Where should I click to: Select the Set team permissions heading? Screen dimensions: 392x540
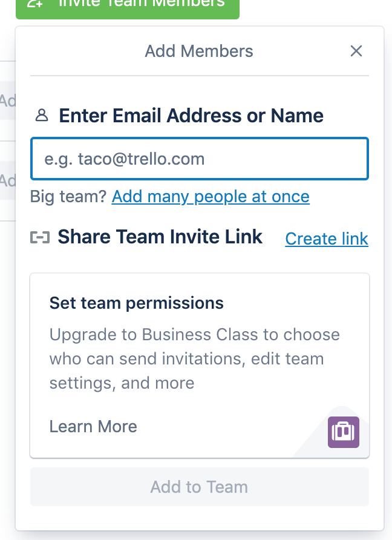coord(136,303)
